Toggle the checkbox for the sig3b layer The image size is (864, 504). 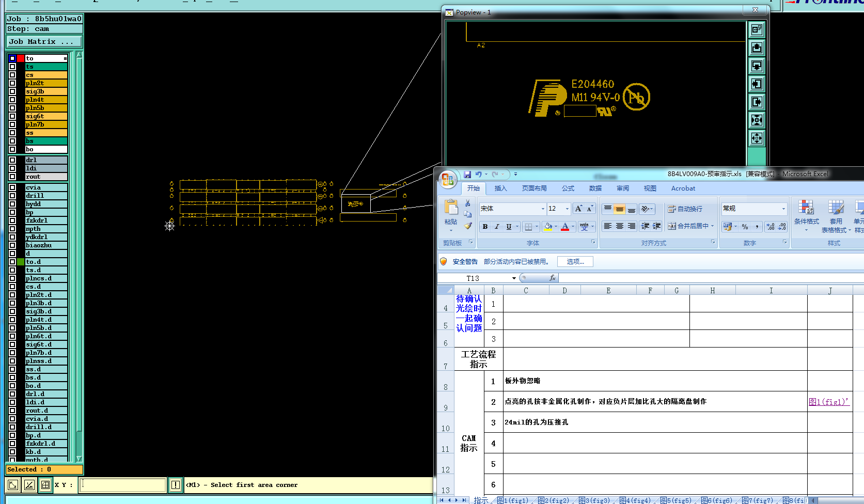(12, 91)
